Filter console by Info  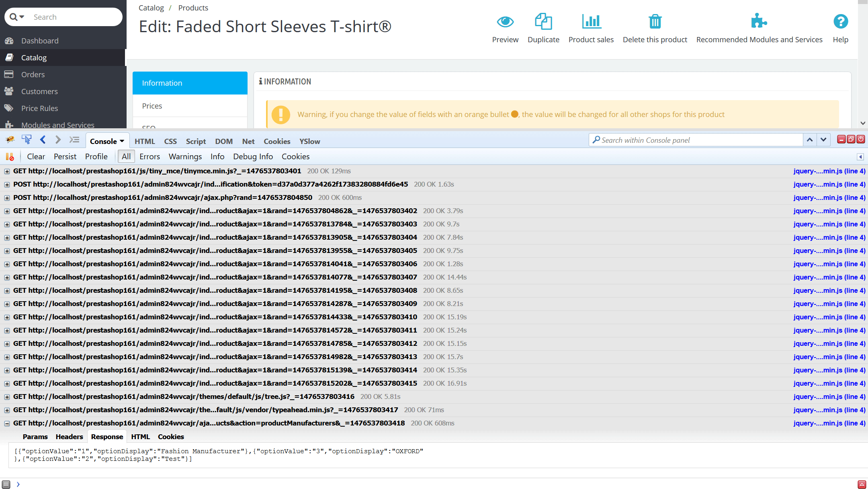point(217,156)
